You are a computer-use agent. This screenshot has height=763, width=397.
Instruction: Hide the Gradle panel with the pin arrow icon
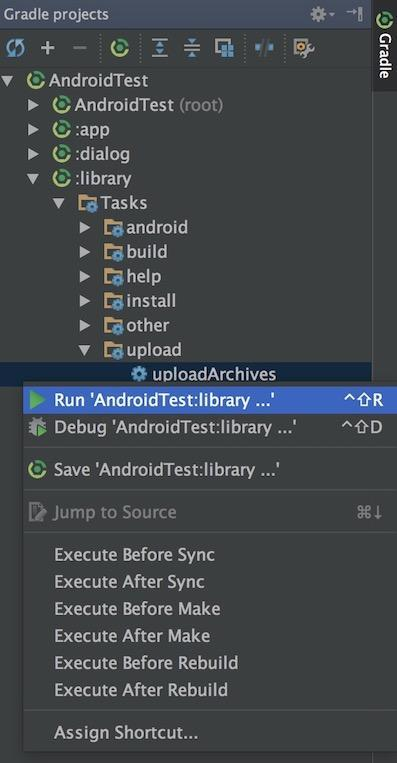(x=354, y=14)
